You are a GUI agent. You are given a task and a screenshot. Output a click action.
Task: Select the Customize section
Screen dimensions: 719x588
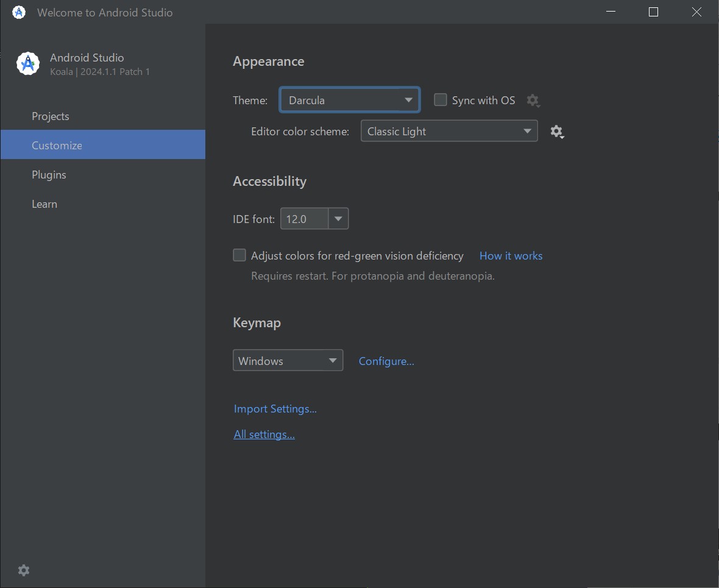click(103, 145)
